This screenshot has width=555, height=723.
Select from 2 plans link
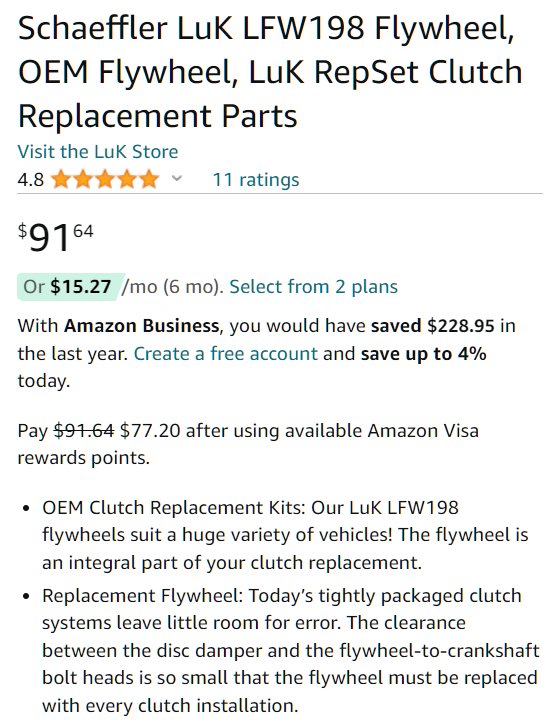[x=313, y=287]
